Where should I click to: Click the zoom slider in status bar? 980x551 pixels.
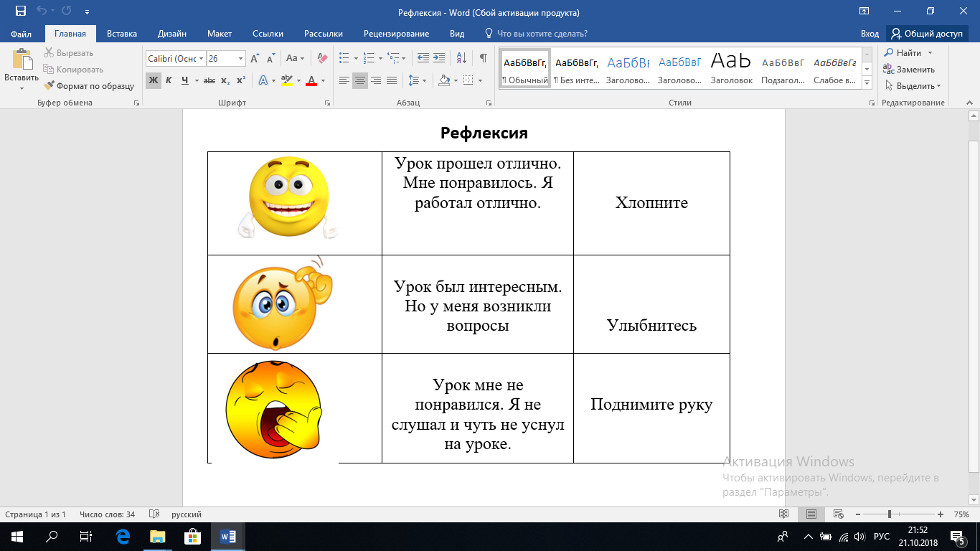890,514
